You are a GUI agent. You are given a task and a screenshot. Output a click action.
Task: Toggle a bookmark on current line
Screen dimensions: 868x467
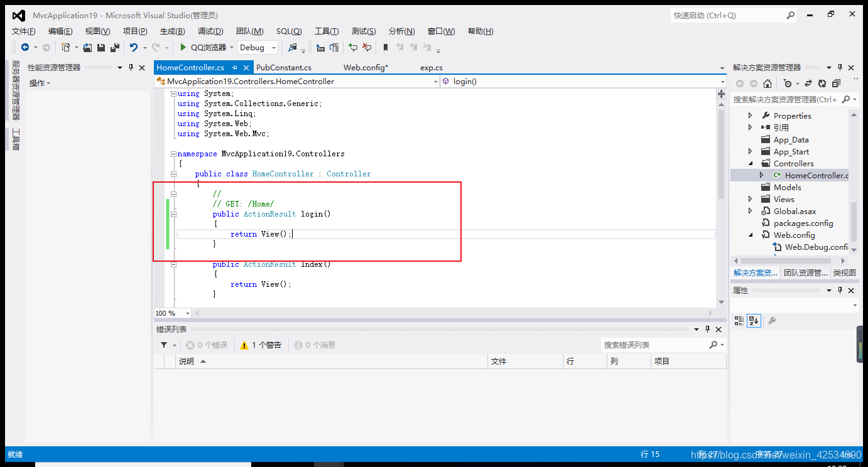tap(386, 47)
